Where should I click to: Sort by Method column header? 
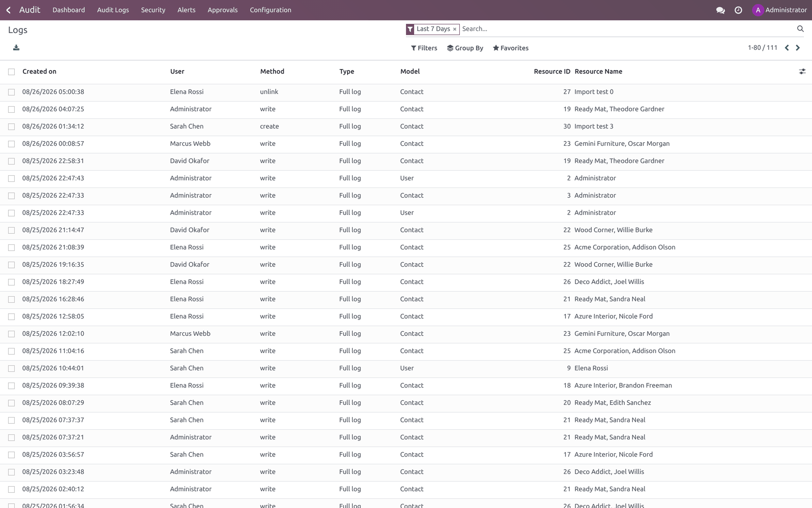pyautogui.click(x=272, y=72)
